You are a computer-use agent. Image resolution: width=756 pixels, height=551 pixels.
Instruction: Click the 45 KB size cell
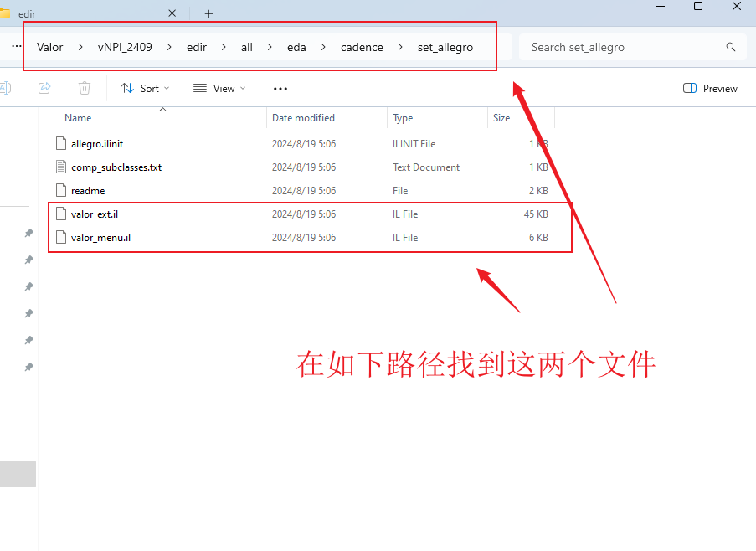[536, 214]
